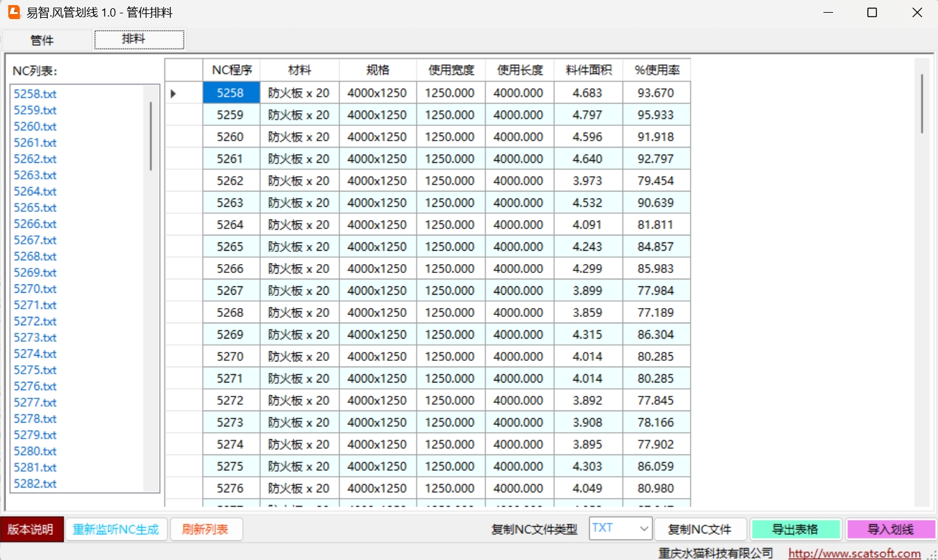Click the 刷新列表 button
Image resolution: width=938 pixels, height=560 pixels.
(x=206, y=529)
